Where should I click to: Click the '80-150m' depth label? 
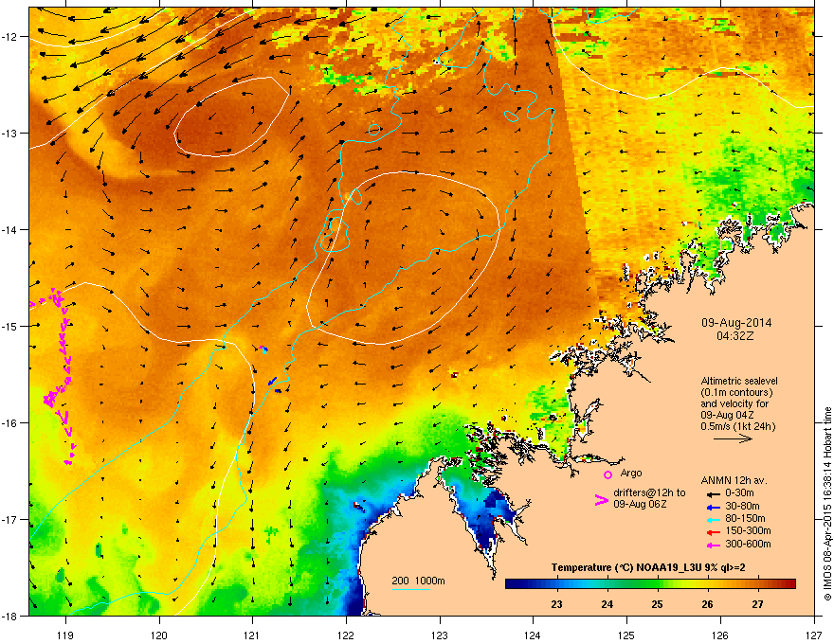point(745,519)
